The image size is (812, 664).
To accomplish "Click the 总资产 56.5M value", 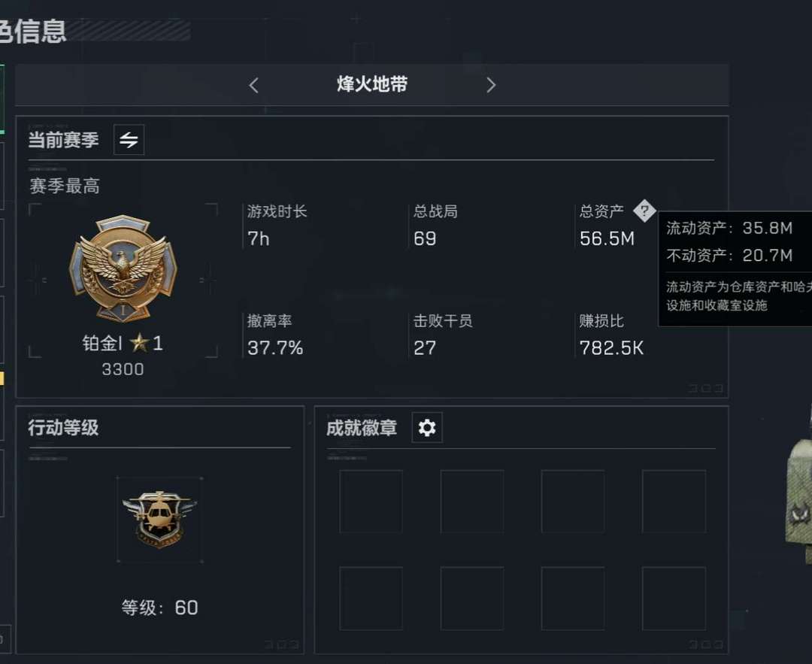I will (607, 239).
